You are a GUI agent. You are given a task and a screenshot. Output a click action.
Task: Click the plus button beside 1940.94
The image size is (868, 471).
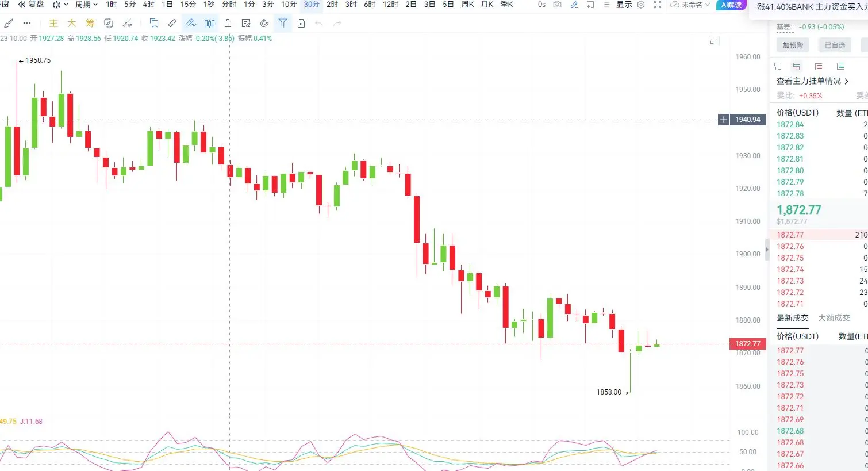coord(724,120)
